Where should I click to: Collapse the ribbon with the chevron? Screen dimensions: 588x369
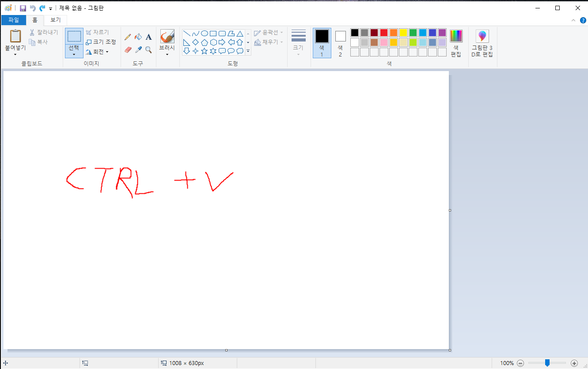(574, 20)
